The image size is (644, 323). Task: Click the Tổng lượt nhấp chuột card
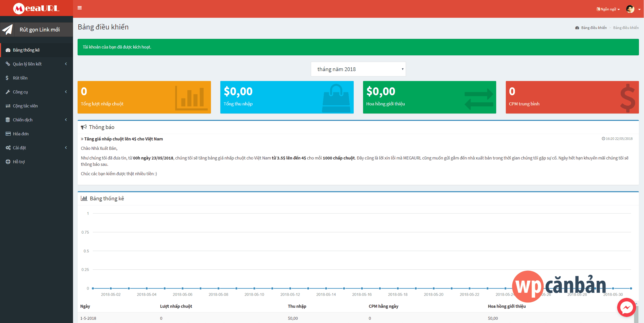pyautogui.click(x=144, y=97)
